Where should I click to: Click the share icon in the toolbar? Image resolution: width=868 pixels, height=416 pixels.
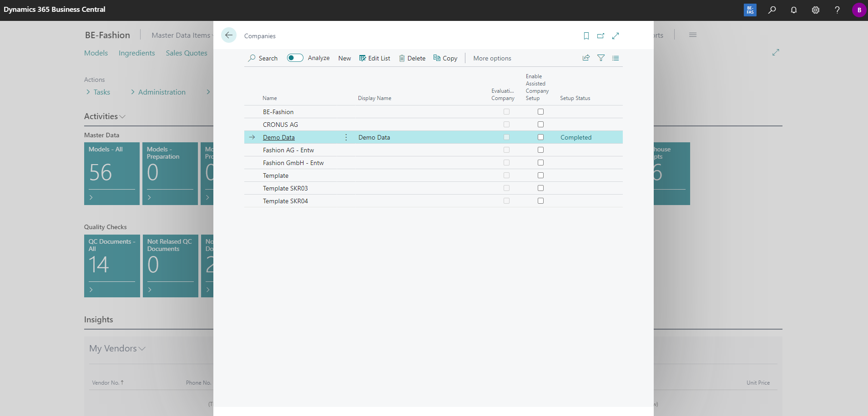point(586,58)
